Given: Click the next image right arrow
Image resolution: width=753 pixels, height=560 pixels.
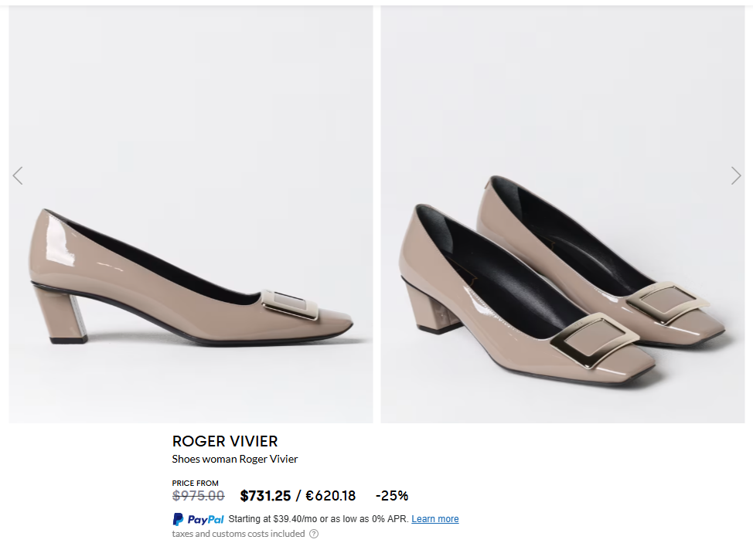Looking at the screenshot, I should pyautogui.click(x=735, y=176).
